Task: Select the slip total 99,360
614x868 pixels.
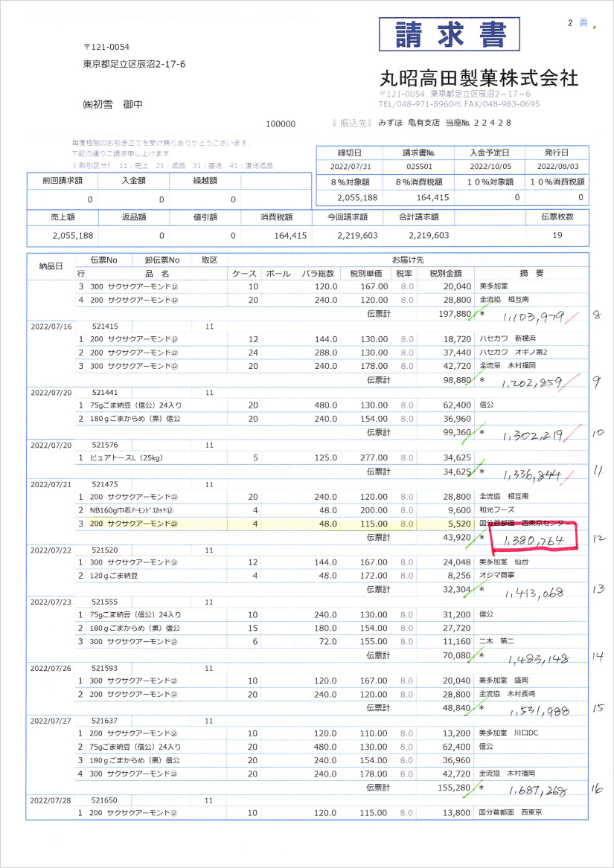Action: coord(457,432)
